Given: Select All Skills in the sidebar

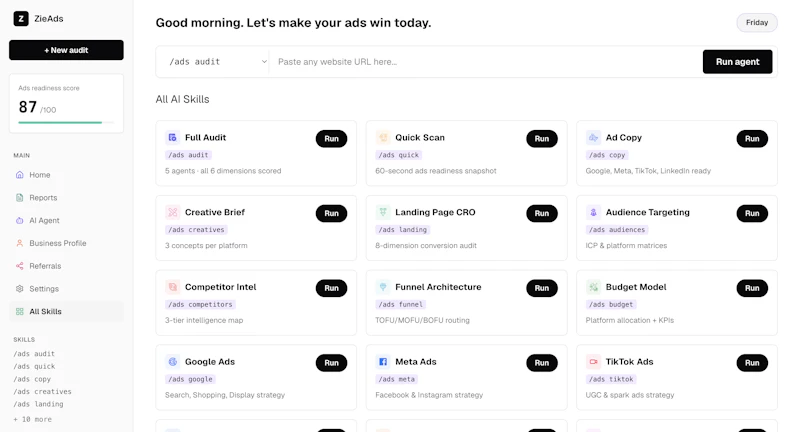Looking at the screenshot, I should point(66,312).
